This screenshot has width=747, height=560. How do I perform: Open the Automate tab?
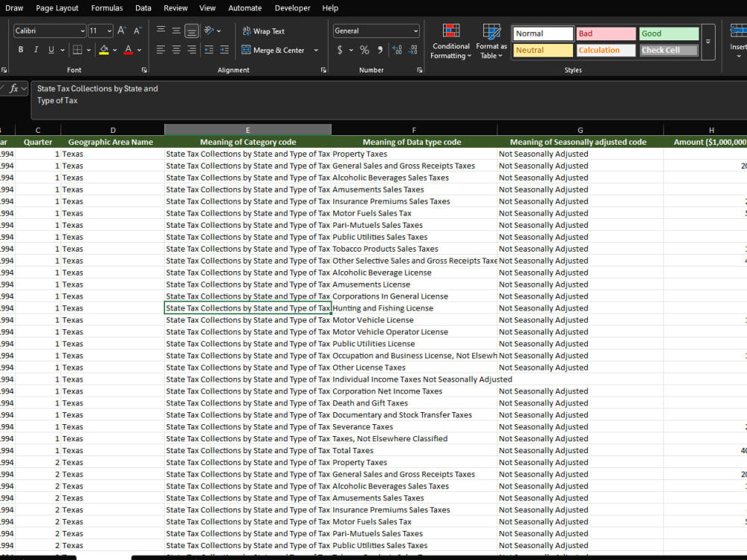pyautogui.click(x=245, y=8)
